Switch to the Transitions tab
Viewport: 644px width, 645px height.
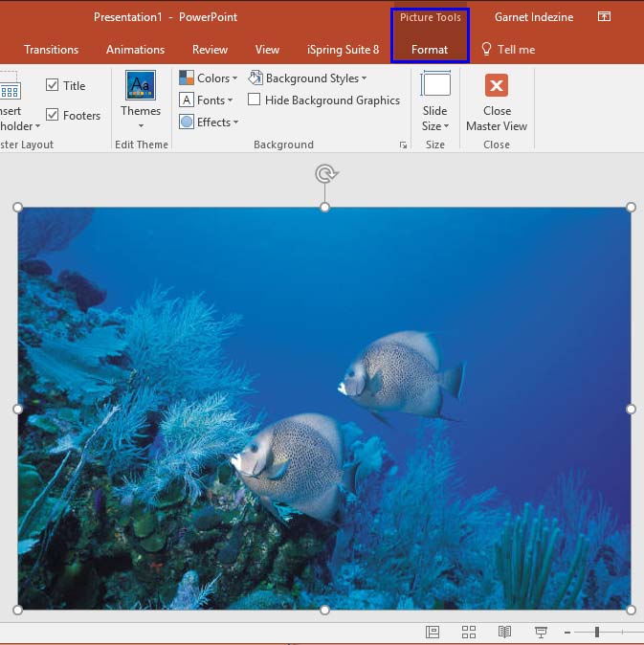click(52, 50)
